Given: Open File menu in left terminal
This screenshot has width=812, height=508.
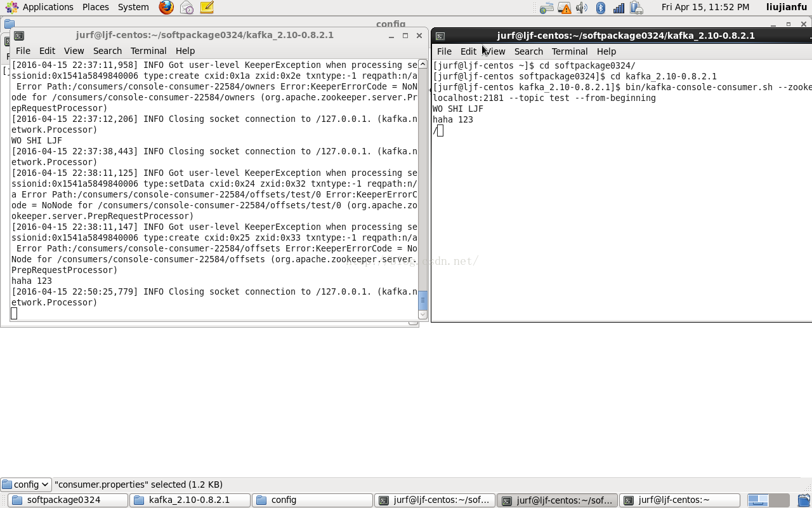Looking at the screenshot, I should click(x=23, y=51).
